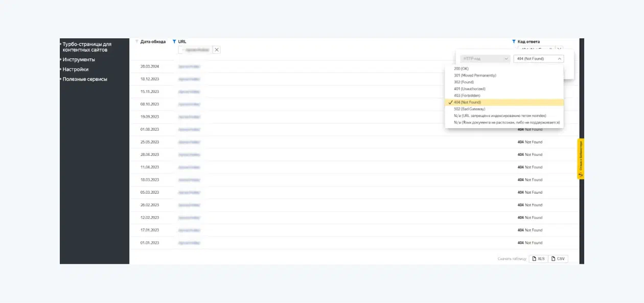Click the Дата обхода column header
Screen dimensions: 644x303
[153, 41]
